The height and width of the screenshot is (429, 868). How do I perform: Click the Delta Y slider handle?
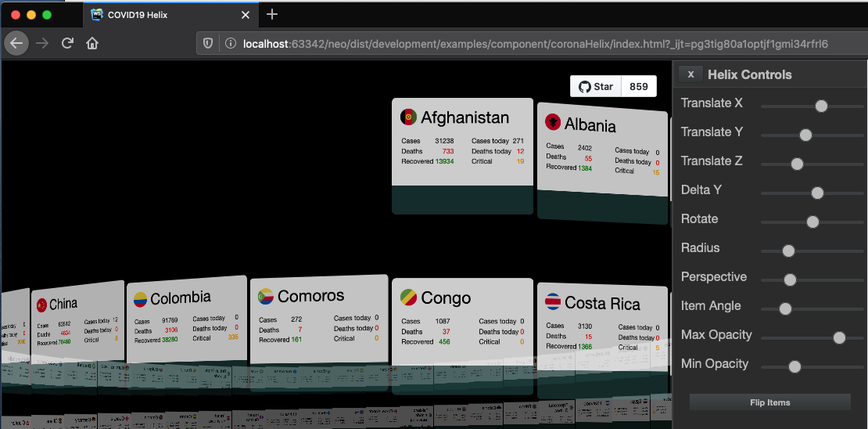tap(818, 193)
